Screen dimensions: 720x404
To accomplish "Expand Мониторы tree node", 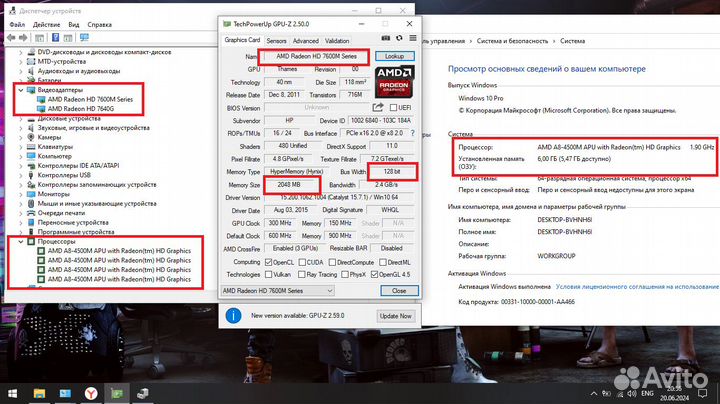I will point(21,194).
